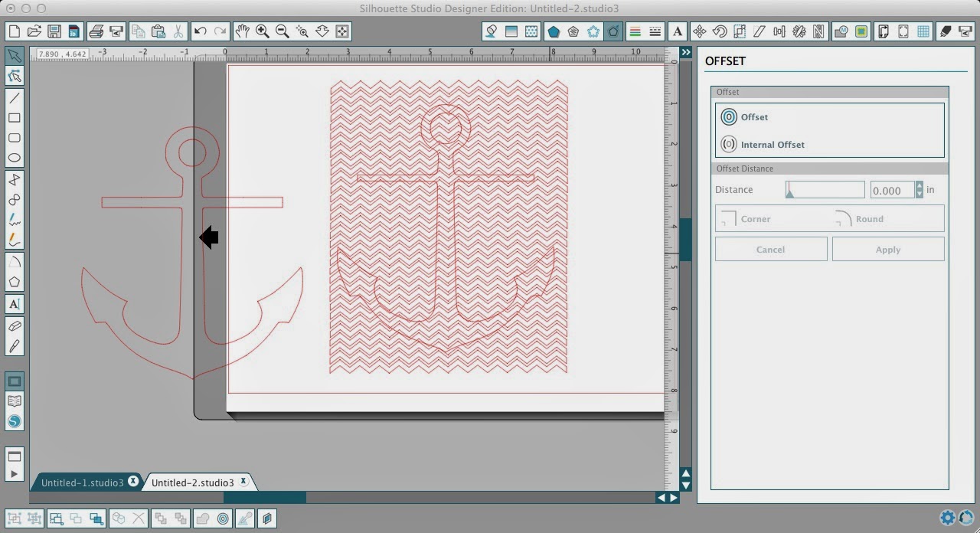Image resolution: width=980 pixels, height=533 pixels.
Task: Pick the Eraser tool
Action: coord(14,326)
